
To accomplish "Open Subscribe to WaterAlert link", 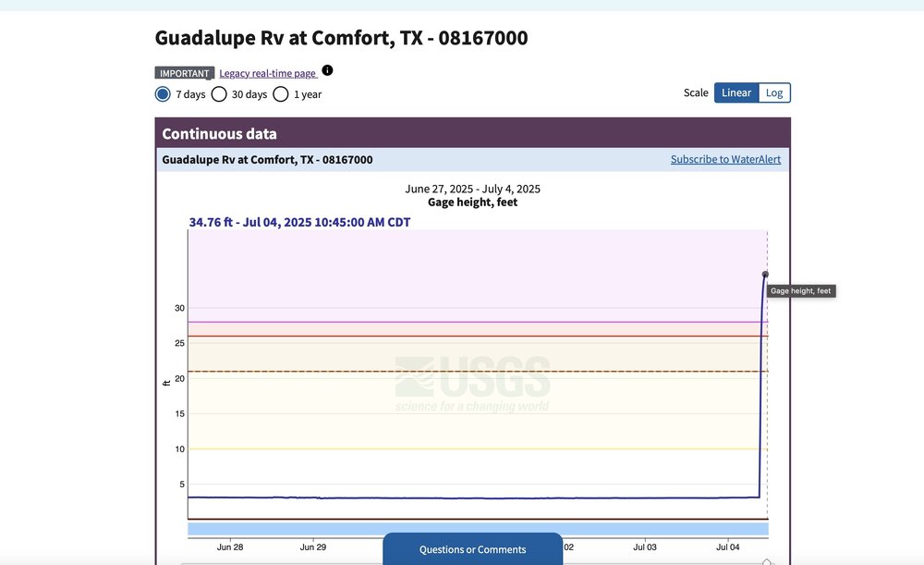I will (x=725, y=159).
